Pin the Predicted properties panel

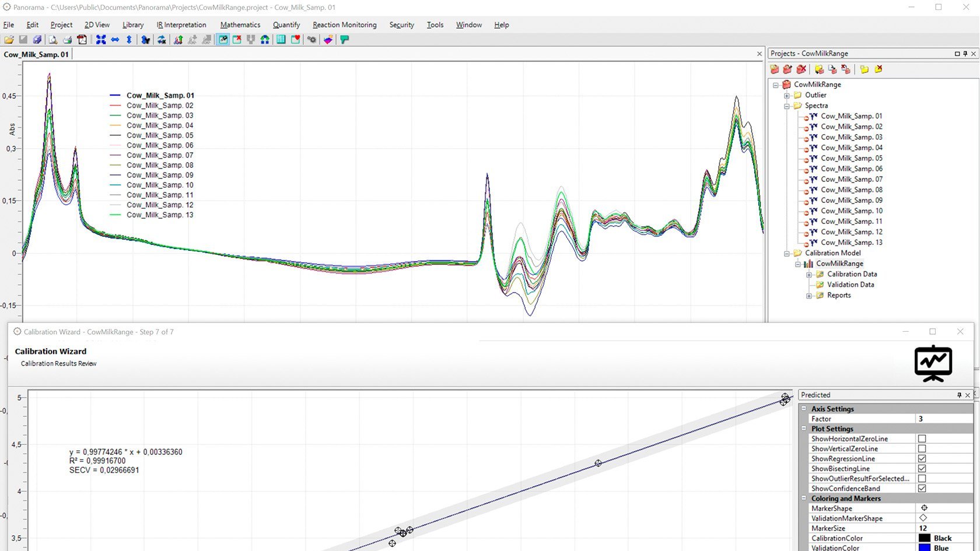959,395
